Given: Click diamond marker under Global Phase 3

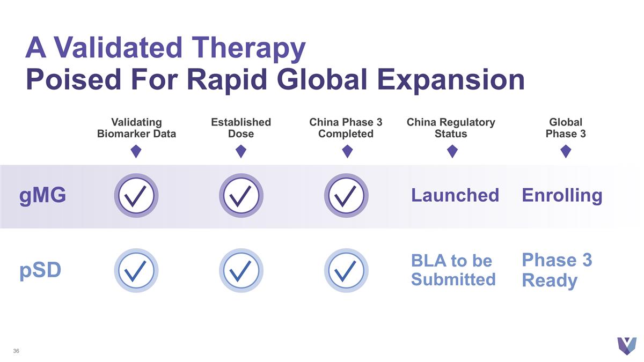Looking at the screenshot, I should [565, 152].
